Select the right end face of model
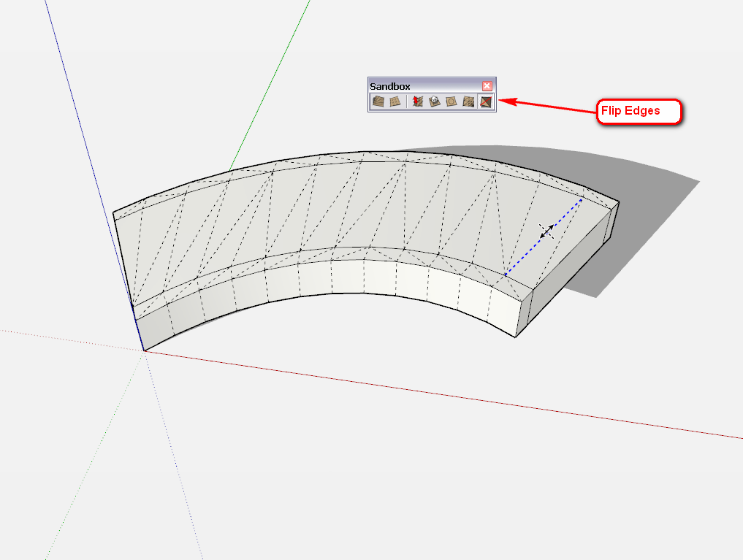This screenshot has width=743, height=560. coord(570,270)
